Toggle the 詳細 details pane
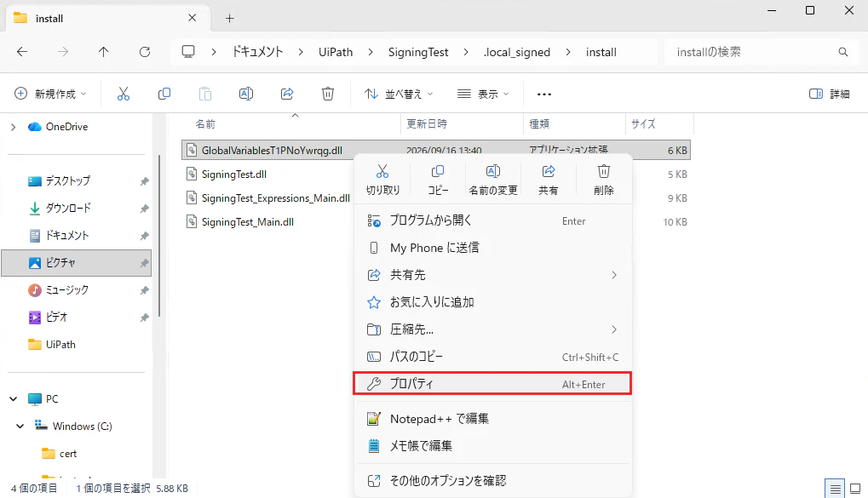Image resolution: width=868 pixels, height=498 pixels. click(x=830, y=94)
